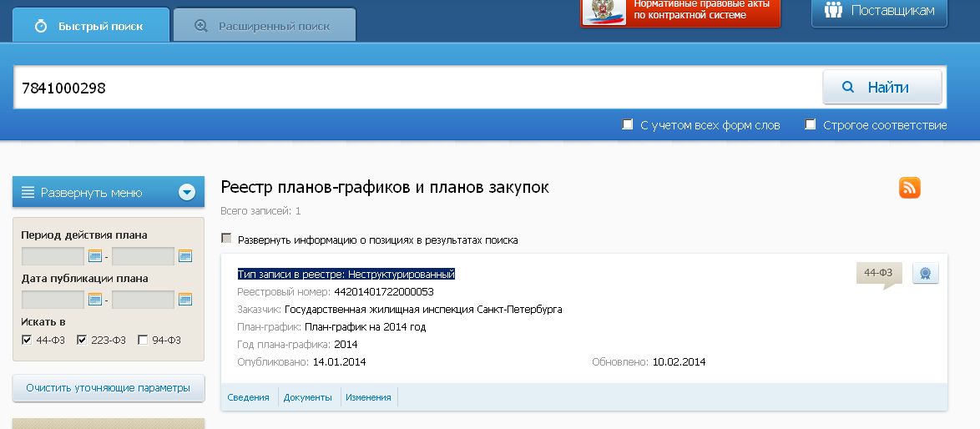Image resolution: width=980 pixels, height=429 pixels.
Task: Enable 'Строгое соответствие' checkbox
Action: [x=810, y=124]
